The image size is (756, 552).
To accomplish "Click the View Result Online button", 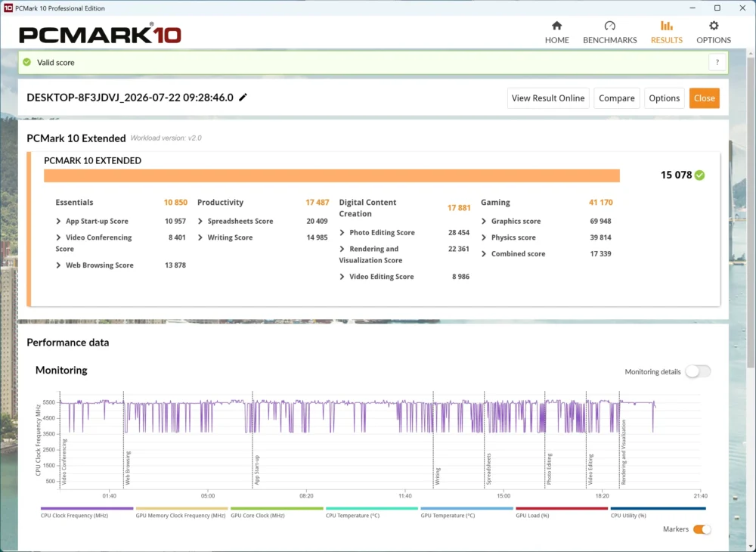I will [547, 98].
